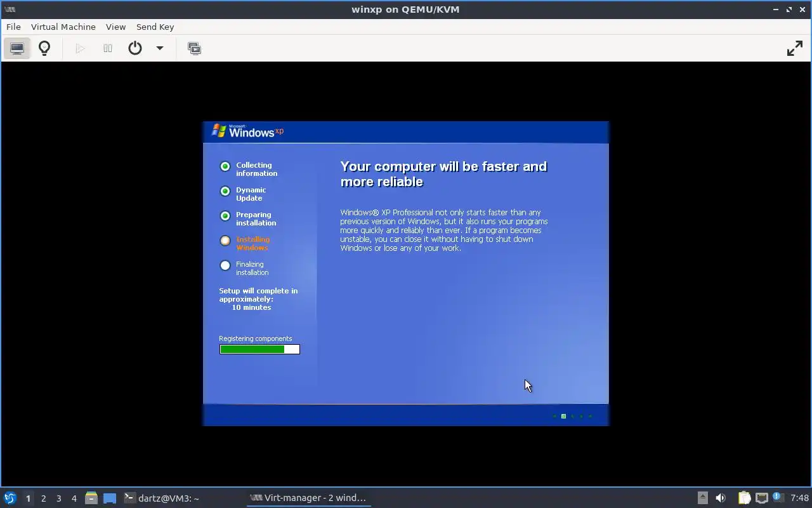Switch to workspace 3

[x=58, y=498]
